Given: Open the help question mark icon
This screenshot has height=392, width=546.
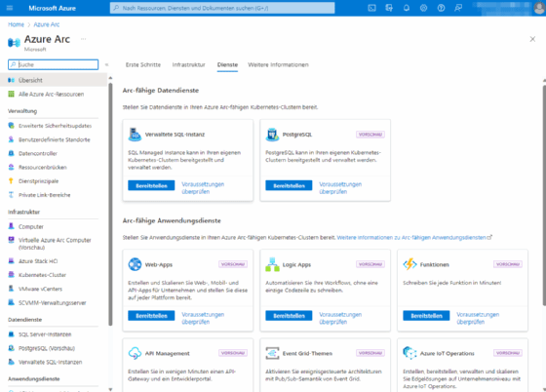Looking at the screenshot, I should [441, 8].
